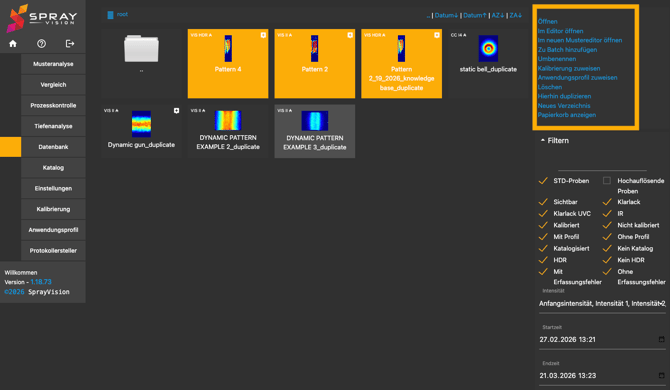Choose Umbenennen in the menu

click(557, 59)
